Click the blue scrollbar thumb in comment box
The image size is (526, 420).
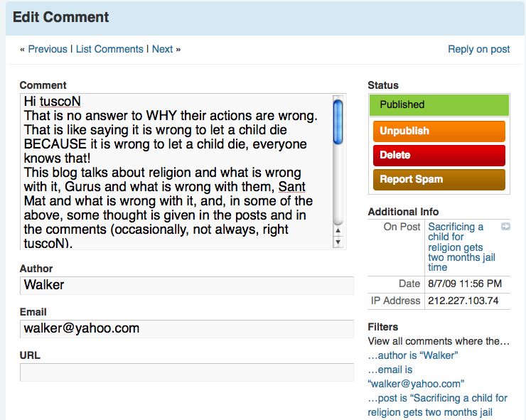click(338, 121)
